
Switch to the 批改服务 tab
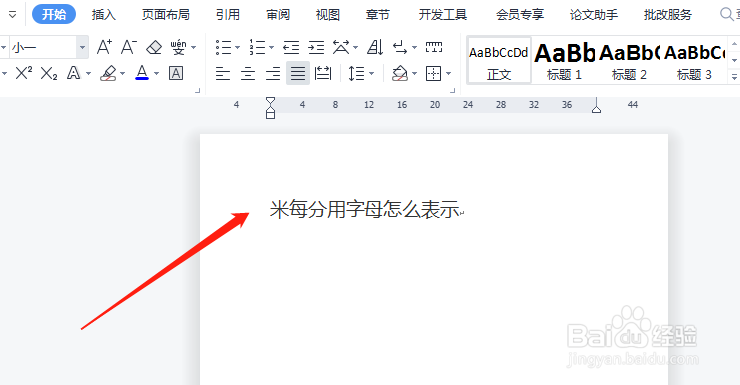[x=668, y=15]
